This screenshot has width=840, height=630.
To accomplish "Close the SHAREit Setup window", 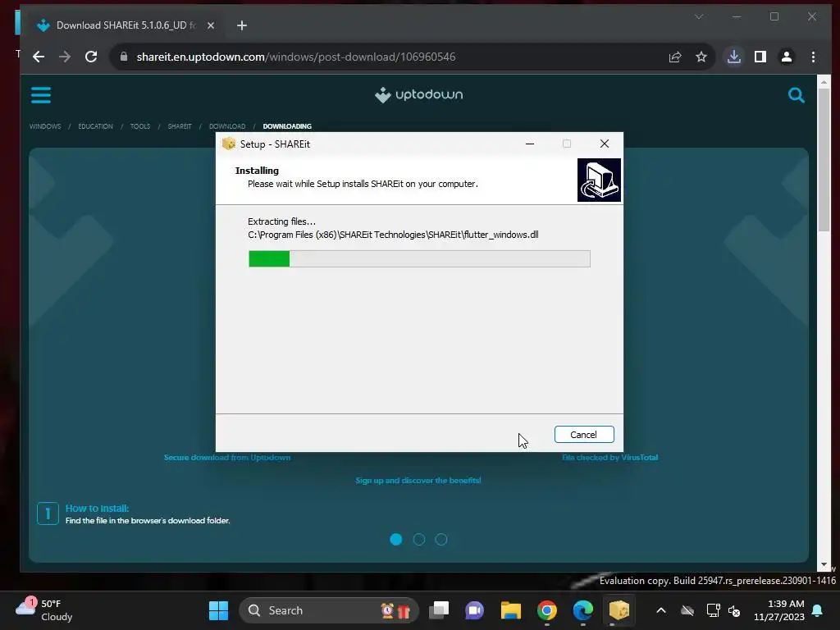I will 605,144.
